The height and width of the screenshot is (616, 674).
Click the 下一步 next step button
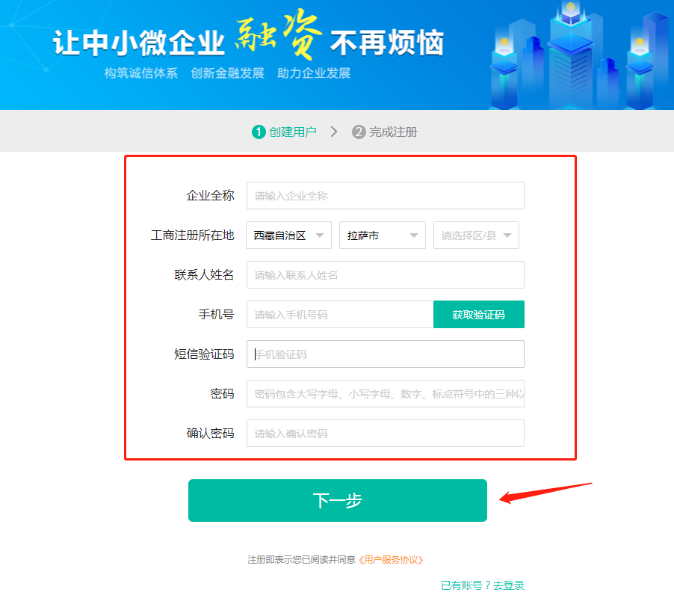338,500
